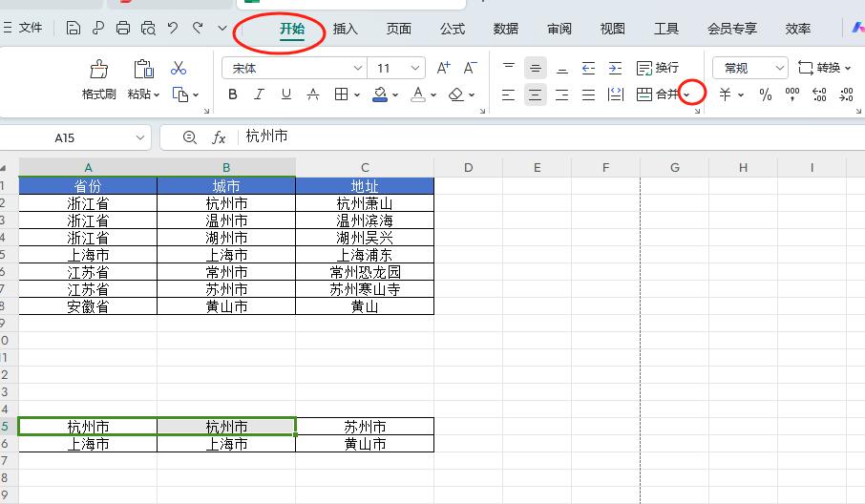Image resolution: width=865 pixels, height=504 pixels.
Task: Increase font size with A+ icon
Action: [x=443, y=68]
